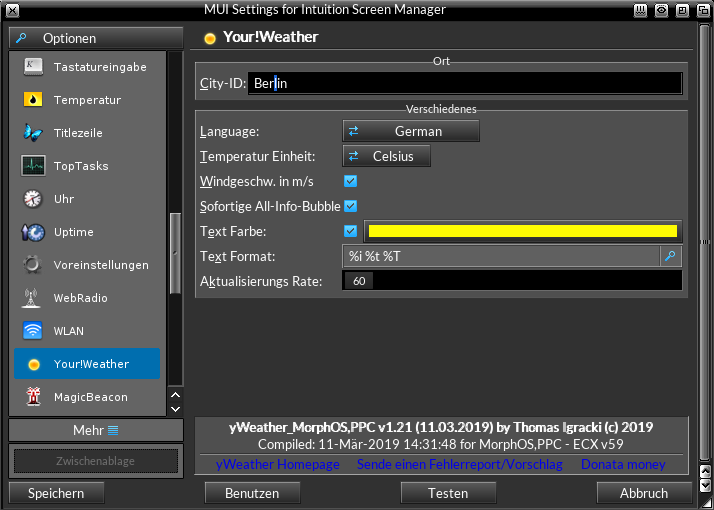
Task: Click the Voreinstellungen gear icon
Action: click(x=33, y=265)
